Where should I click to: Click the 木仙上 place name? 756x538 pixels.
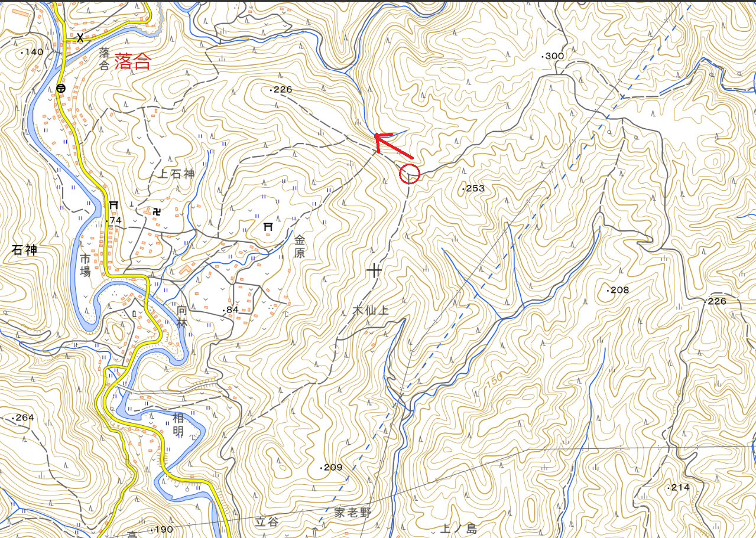click(371, 311)
